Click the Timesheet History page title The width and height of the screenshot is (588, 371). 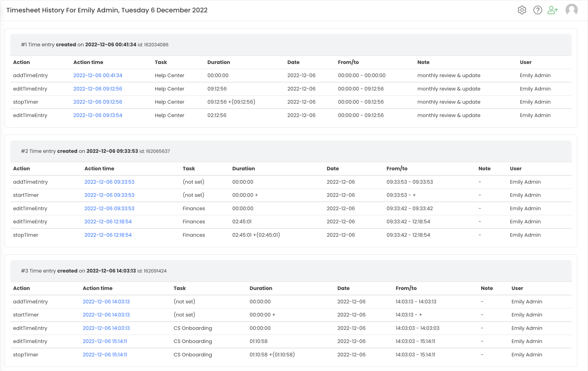(x=107, y=10)
